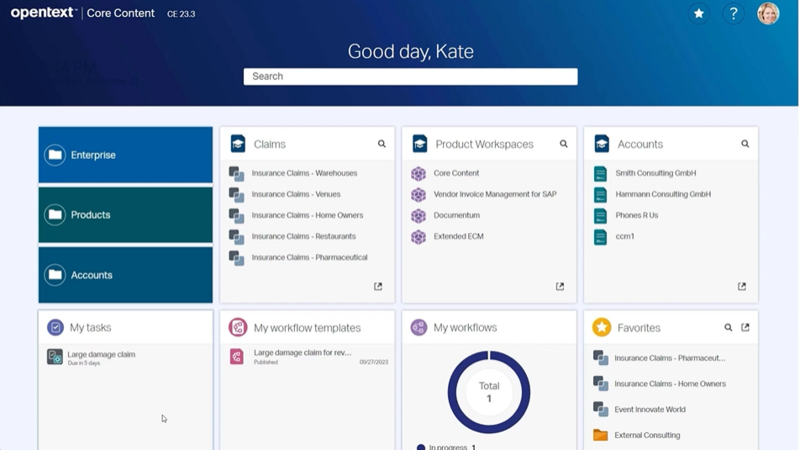This screenshot has height=450, width=800.
Task: Search within the Product Workspaces widget
Action: [564, 144]
